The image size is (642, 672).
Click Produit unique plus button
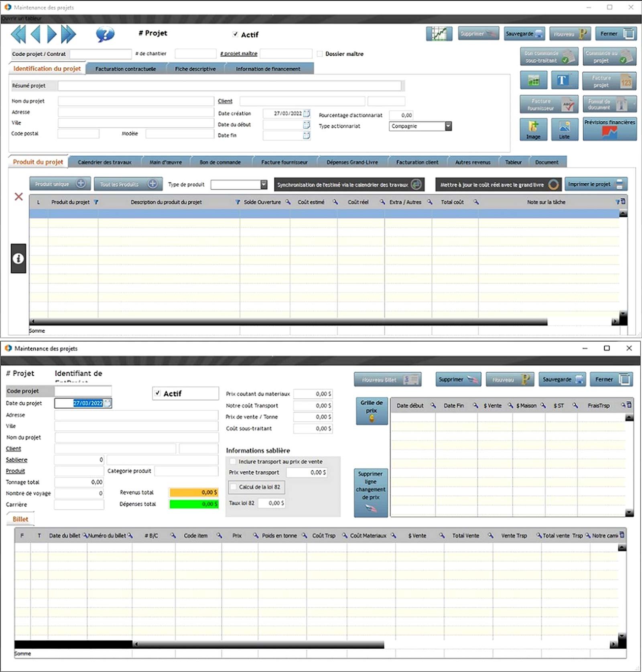click(x=60, y=184)
